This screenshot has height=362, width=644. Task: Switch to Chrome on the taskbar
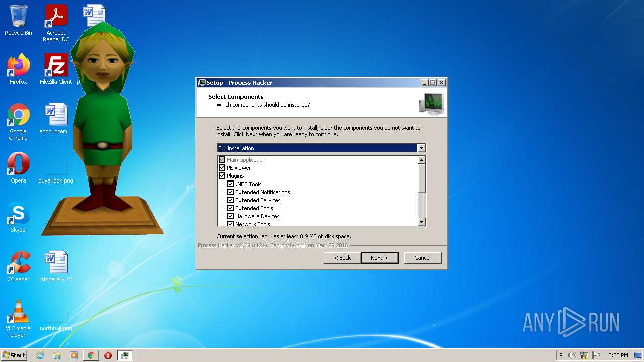click(91, 355)
